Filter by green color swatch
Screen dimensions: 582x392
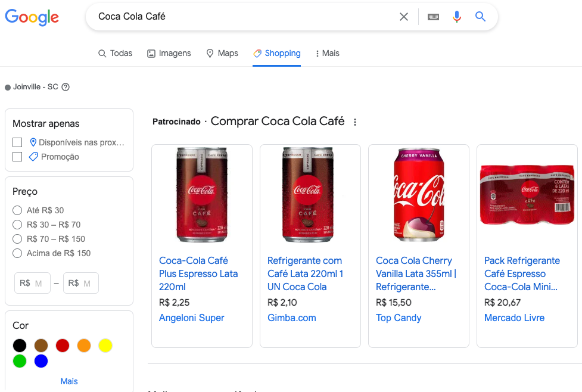20,361
